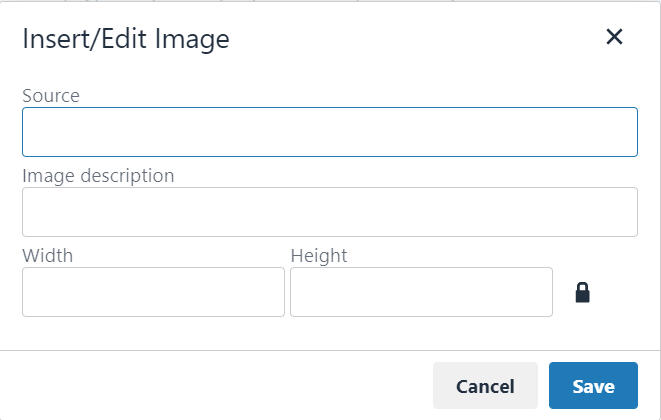Screen dimensions: 661x420
Task: Confirm the image with blue Save button
Action: coord(592,386)
